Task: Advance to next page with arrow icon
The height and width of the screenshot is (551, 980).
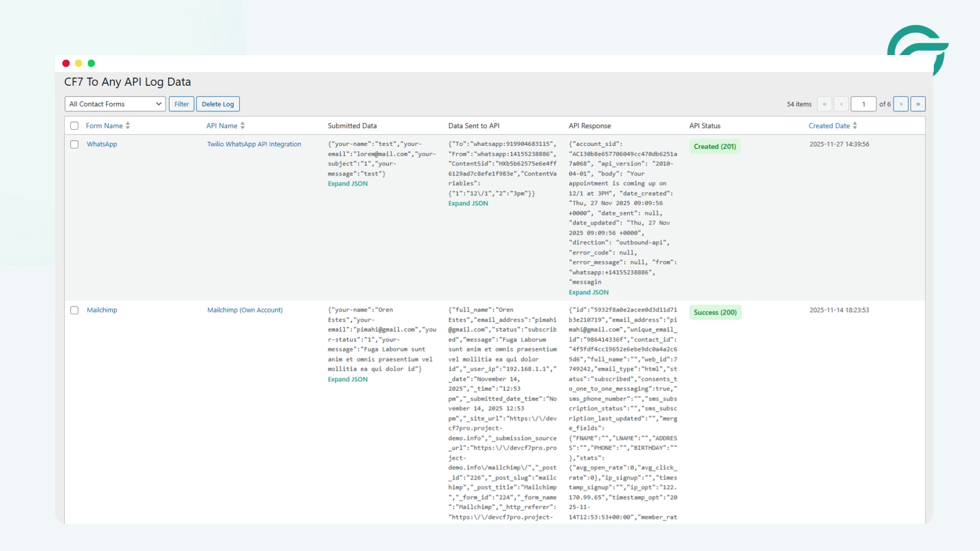Action: 901,104
